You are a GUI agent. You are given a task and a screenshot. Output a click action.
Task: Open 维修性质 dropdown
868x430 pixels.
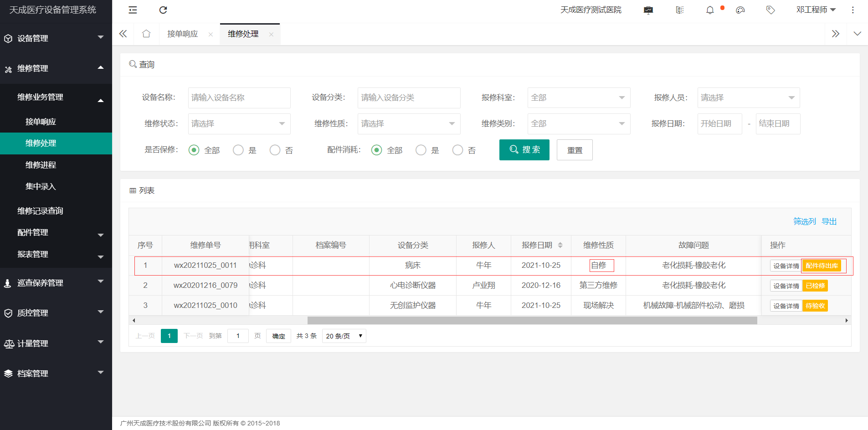(409, 123)
